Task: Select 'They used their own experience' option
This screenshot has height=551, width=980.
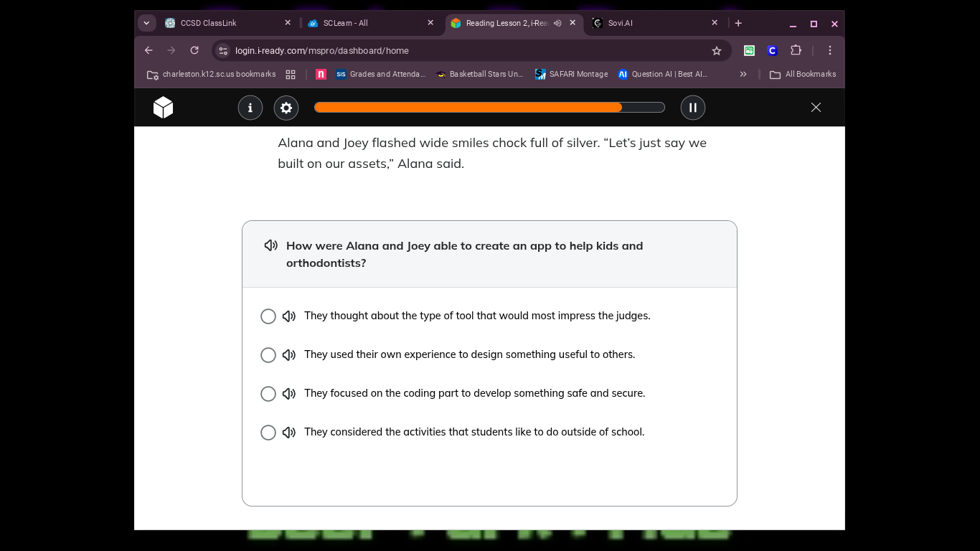Action: [x=268, y=355]
